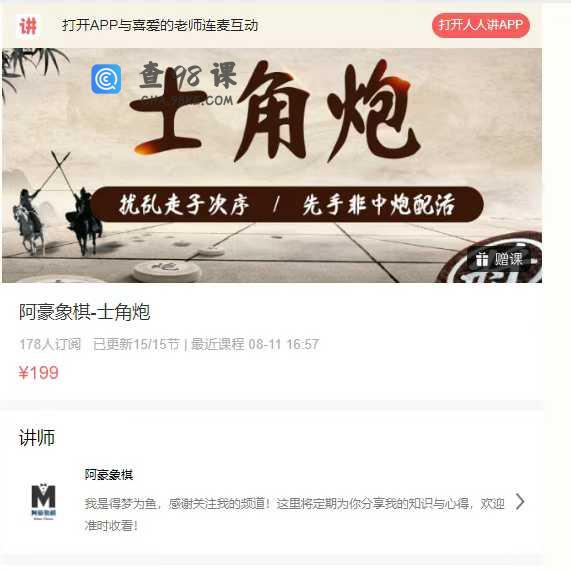This screenshot has width=571, height=571.
Task: Open the 阿豪象棋 lecturer avatar icon
Action: (44, 501)
